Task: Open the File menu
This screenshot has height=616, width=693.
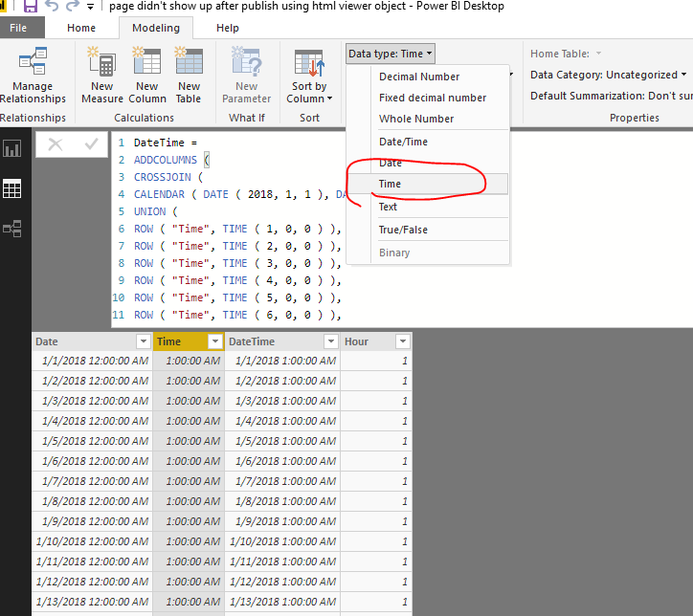Action: (x=18, y=28)
